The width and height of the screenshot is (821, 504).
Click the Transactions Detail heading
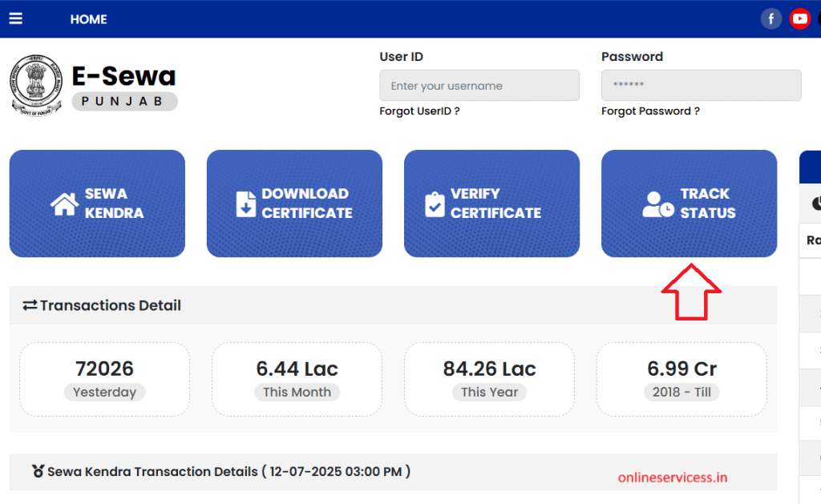[111, 305]
